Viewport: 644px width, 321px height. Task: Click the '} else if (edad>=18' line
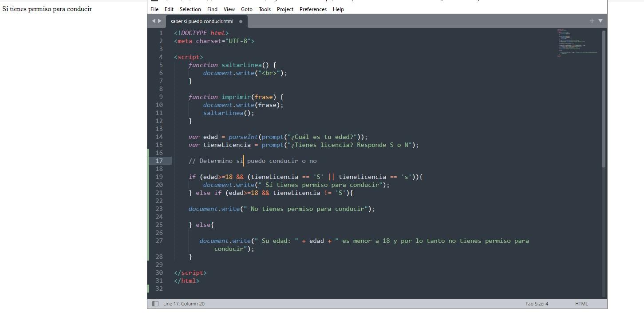coord(270,193)
